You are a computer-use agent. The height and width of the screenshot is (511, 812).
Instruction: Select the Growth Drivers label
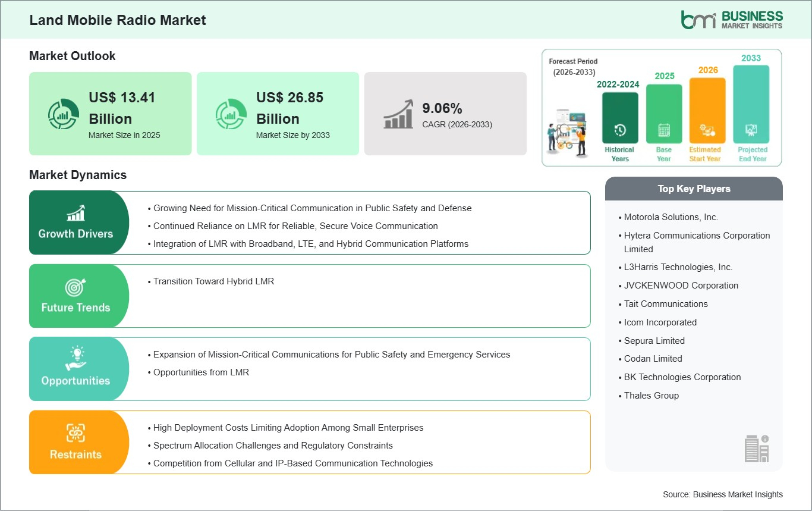click(x=75, y=234)
